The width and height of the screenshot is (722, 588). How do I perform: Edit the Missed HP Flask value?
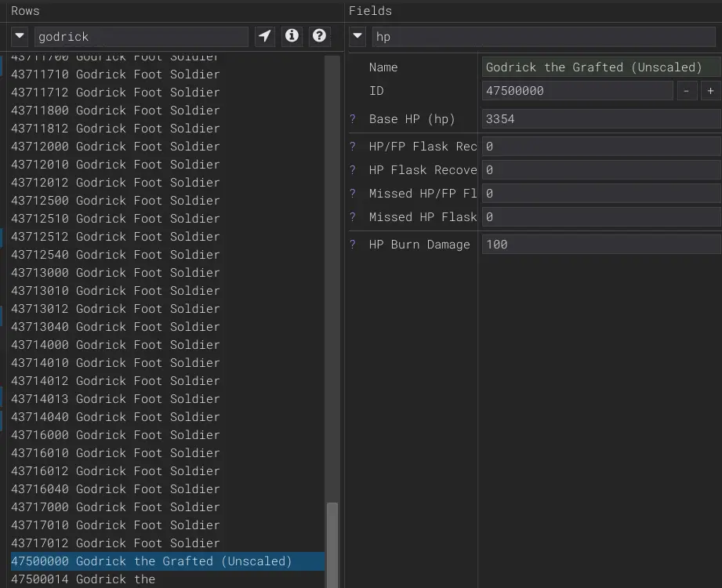coord(601,217)
